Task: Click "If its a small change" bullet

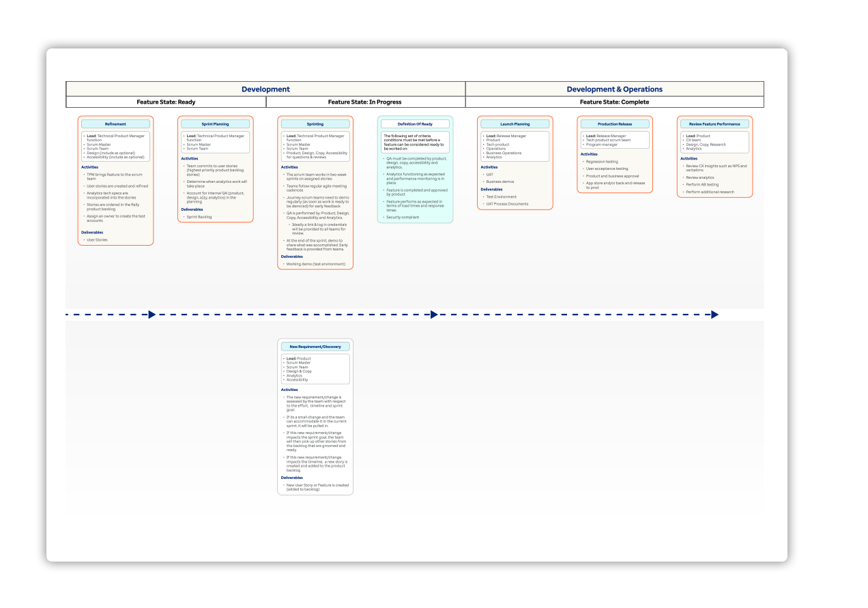Action: click(316, 421)
